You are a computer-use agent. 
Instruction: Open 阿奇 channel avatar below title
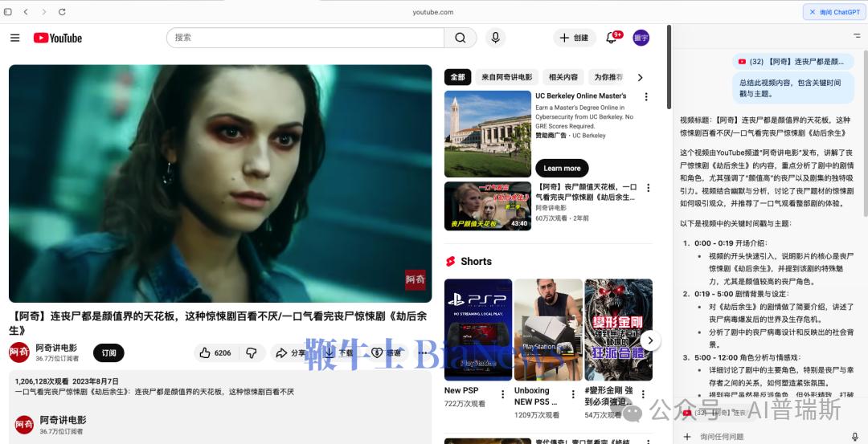click(x=19, y=352)
